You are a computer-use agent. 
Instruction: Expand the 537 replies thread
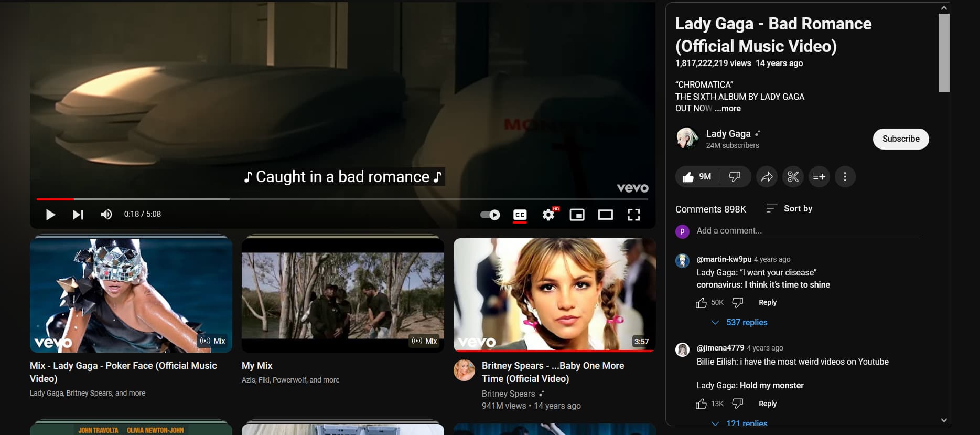739,323
